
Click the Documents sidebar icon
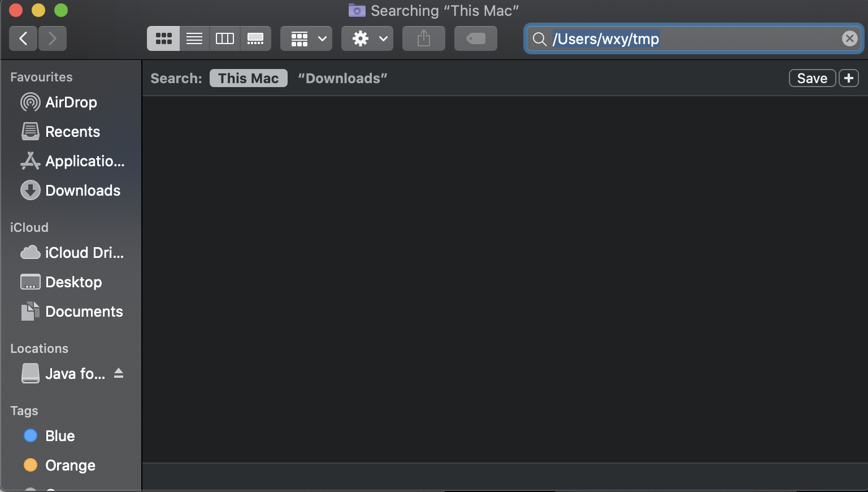pos(30,311)
